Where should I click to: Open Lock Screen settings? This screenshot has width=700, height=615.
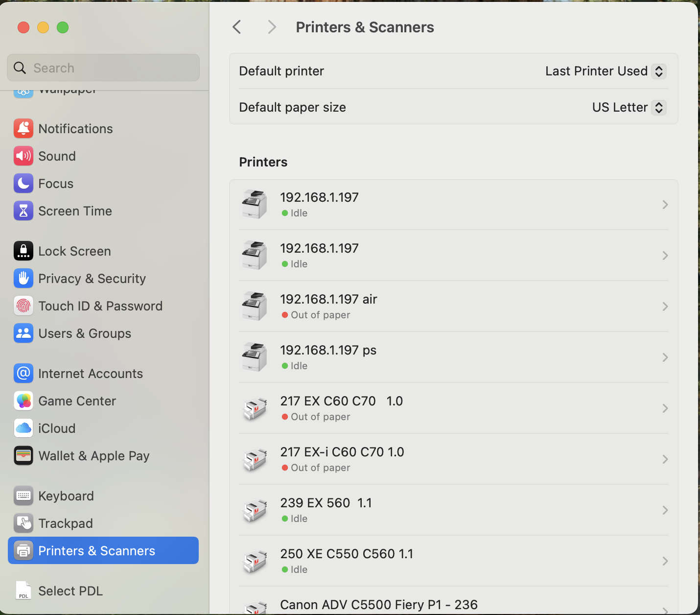[x=74, y=251]
